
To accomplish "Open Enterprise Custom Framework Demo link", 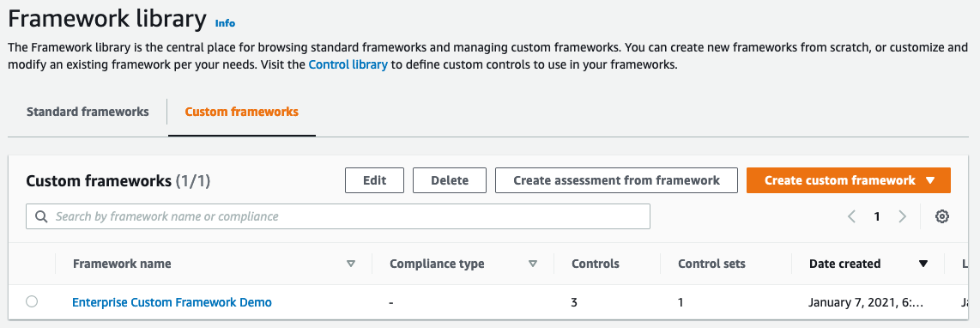I will coord(172,302).
